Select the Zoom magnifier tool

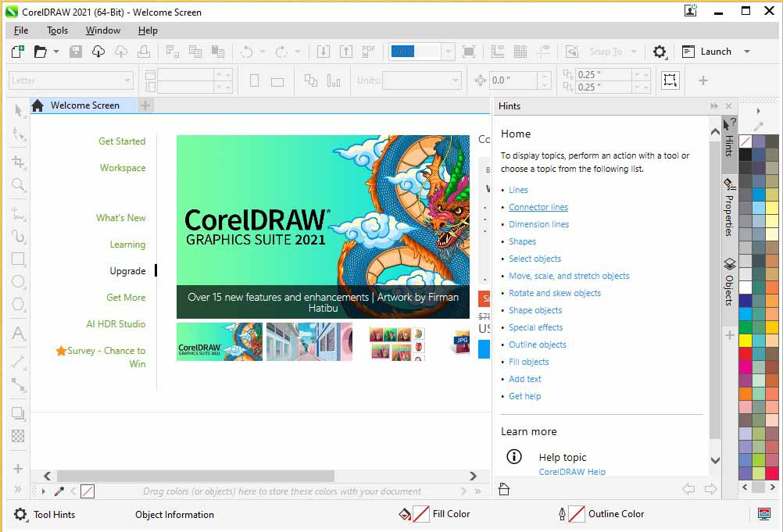(18, 185)
